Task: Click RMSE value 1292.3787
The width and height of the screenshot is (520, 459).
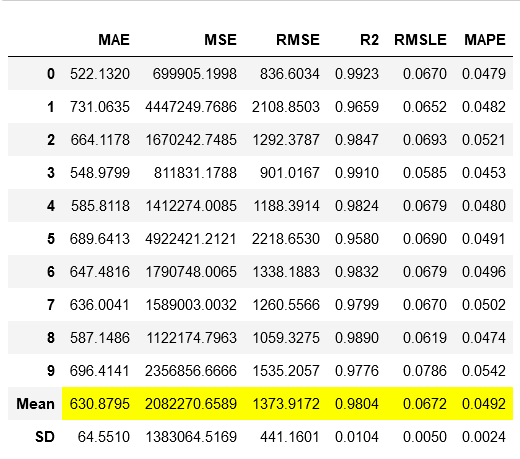Action: point(286,140)
